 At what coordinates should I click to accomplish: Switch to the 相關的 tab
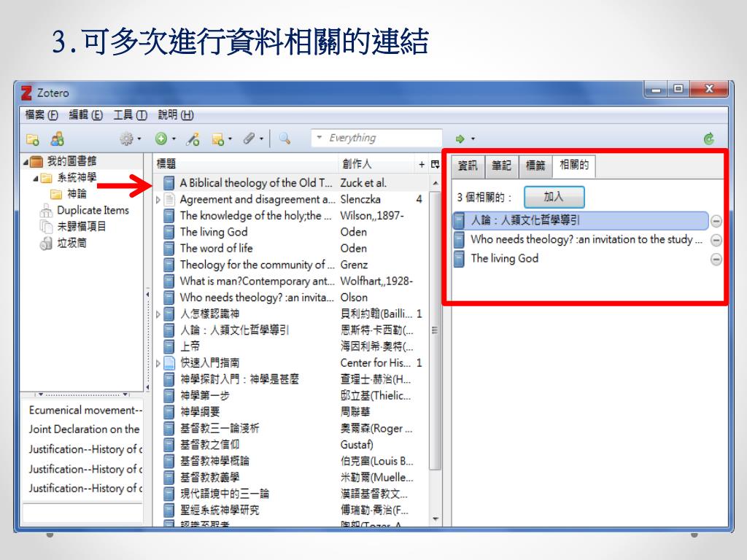tap(574, 165)
